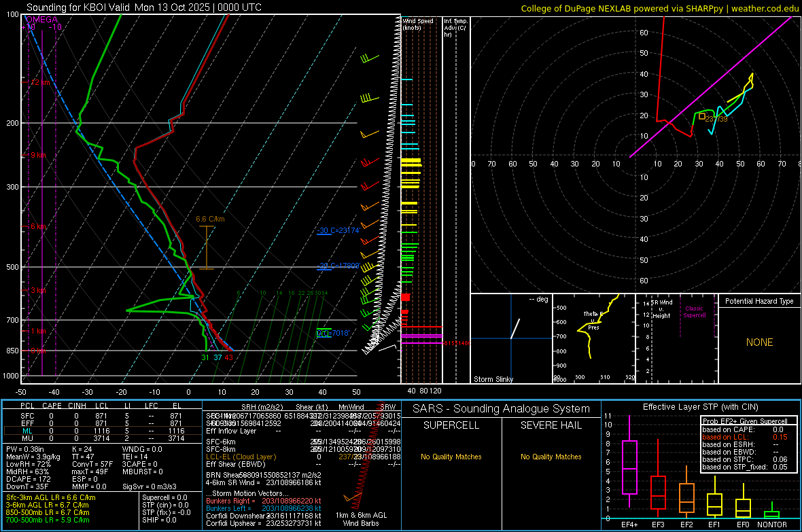Click the Prob EF2+ Given Supercell header
Screen dimensions: 802x532
pos(745,421)
